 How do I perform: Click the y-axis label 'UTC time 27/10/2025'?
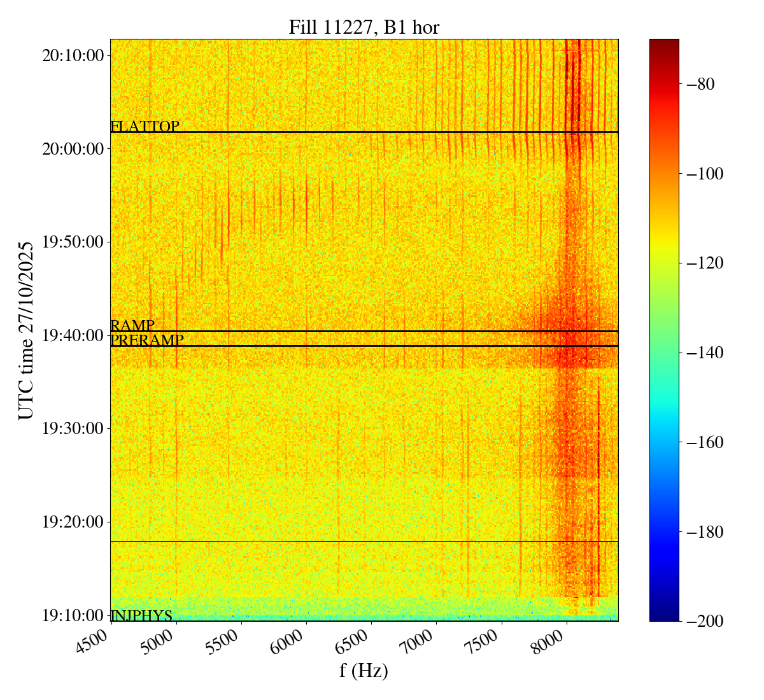tap(25, 330)
